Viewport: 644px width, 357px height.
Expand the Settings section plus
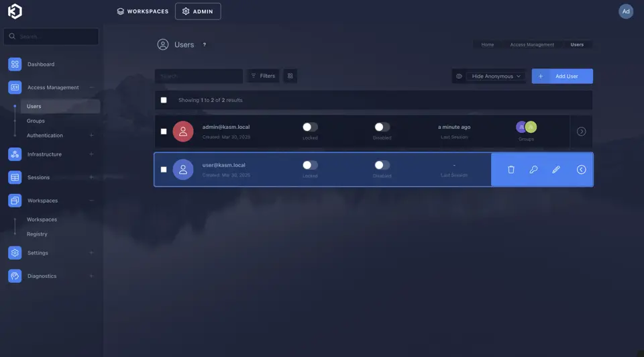click(91, 253)
